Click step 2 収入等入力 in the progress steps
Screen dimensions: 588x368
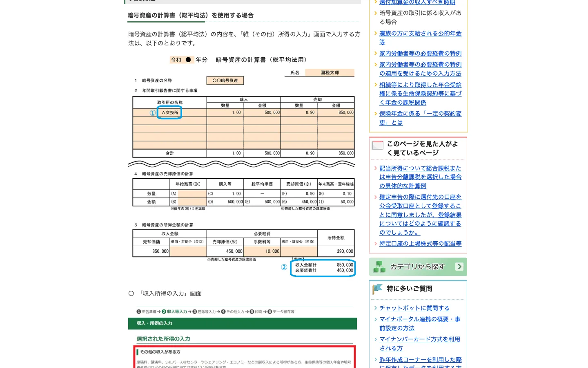tap(174, 312)
